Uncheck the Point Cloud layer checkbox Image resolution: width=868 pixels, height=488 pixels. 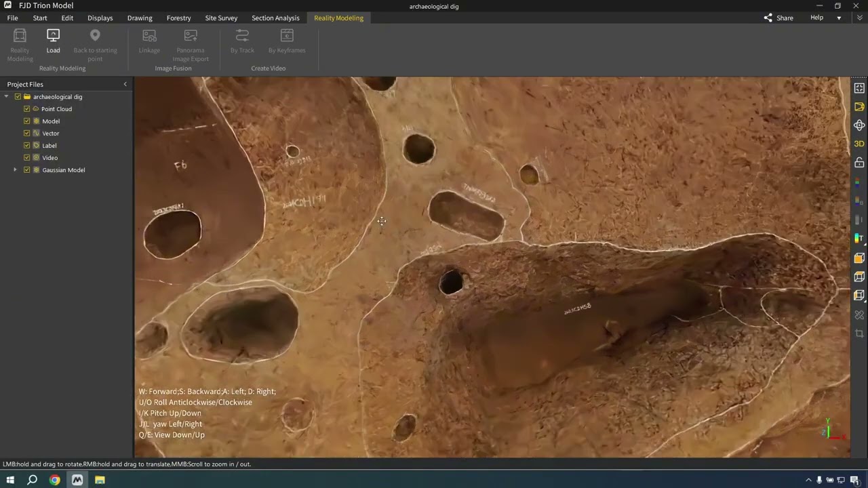coord(27,109)
